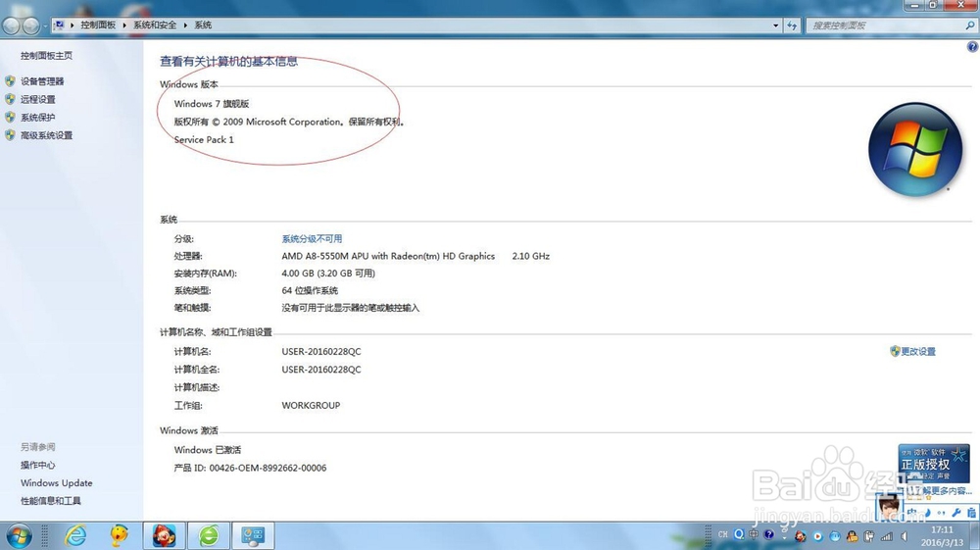Select 系统和安全 in the breadcrumb path

click(155, 25)
